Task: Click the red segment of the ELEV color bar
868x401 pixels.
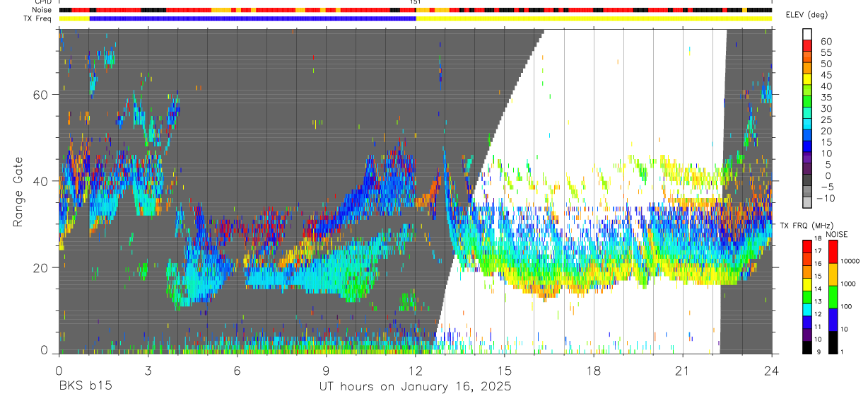Action: 807,45
